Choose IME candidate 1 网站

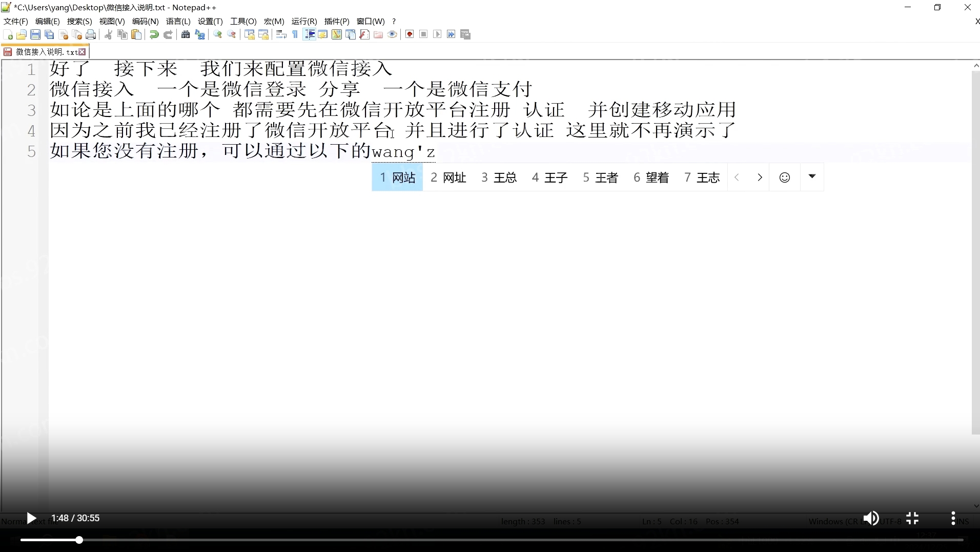[x=397, y=178]
